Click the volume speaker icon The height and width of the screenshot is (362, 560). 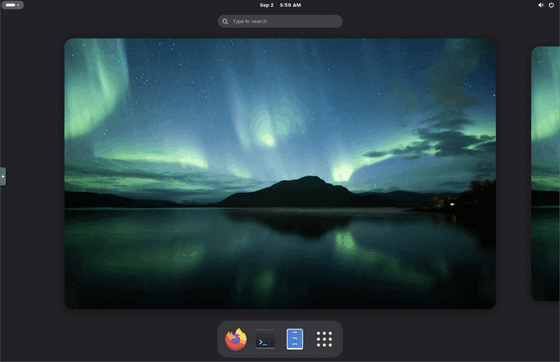tap(541, 5)
